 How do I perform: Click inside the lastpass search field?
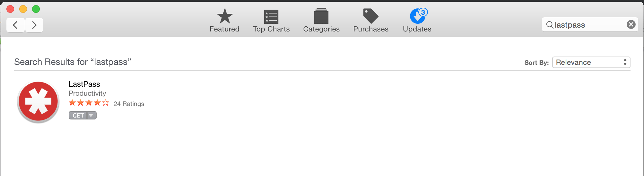(x=589, y=25)
